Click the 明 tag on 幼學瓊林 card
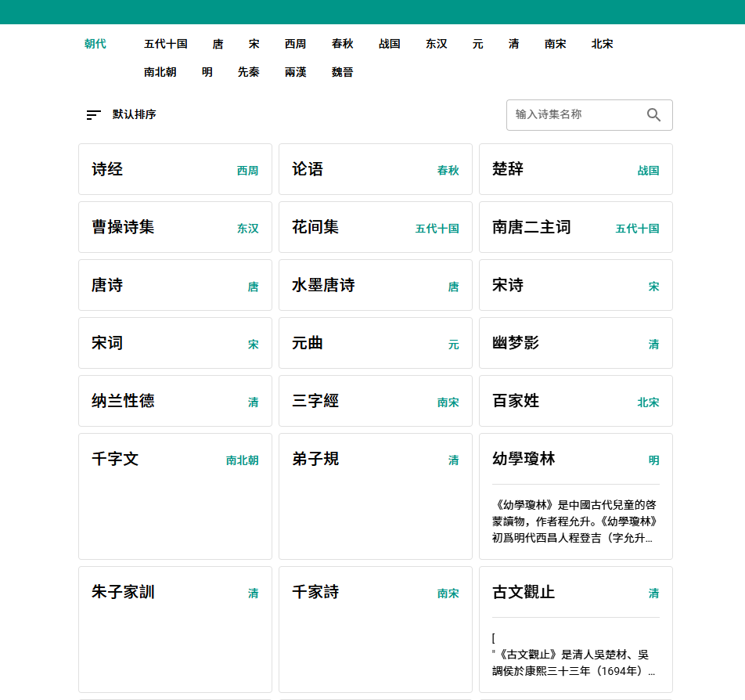 coord(654,460)
